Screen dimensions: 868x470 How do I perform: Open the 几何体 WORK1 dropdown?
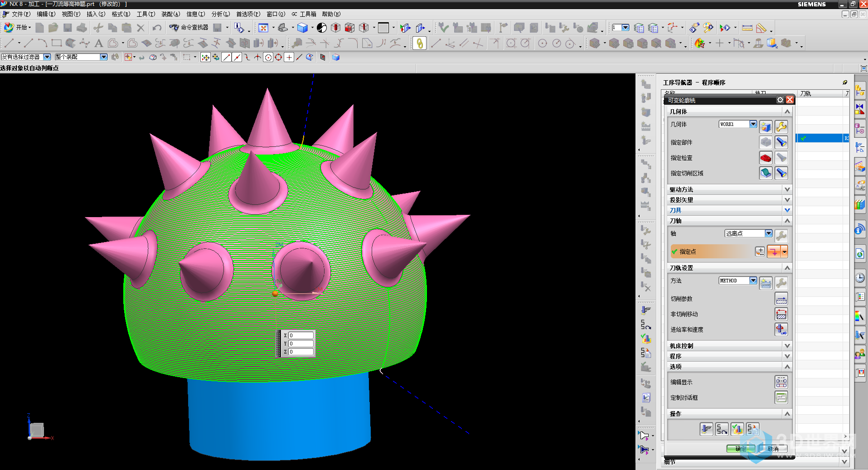click(x=753, y=124)
